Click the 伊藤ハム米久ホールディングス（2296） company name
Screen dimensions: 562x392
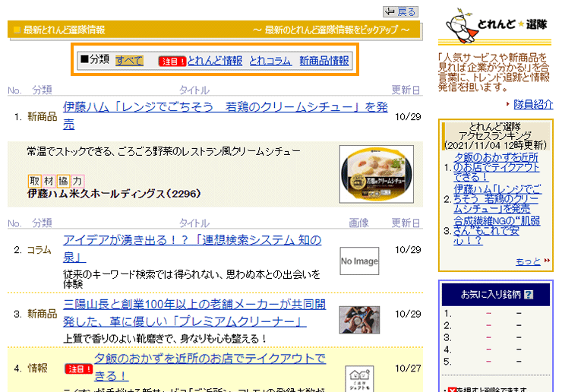click(114, 194)
